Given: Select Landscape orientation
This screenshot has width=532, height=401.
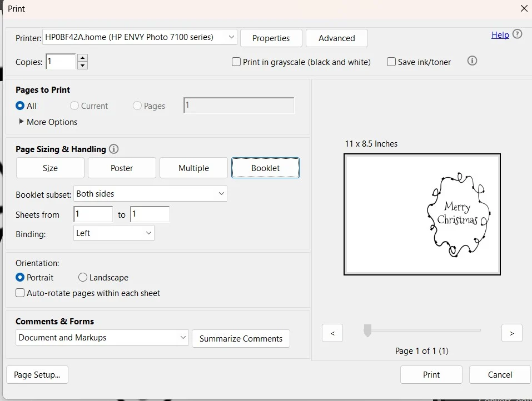Looking at the screenshot, I should [x=83, y=277].
